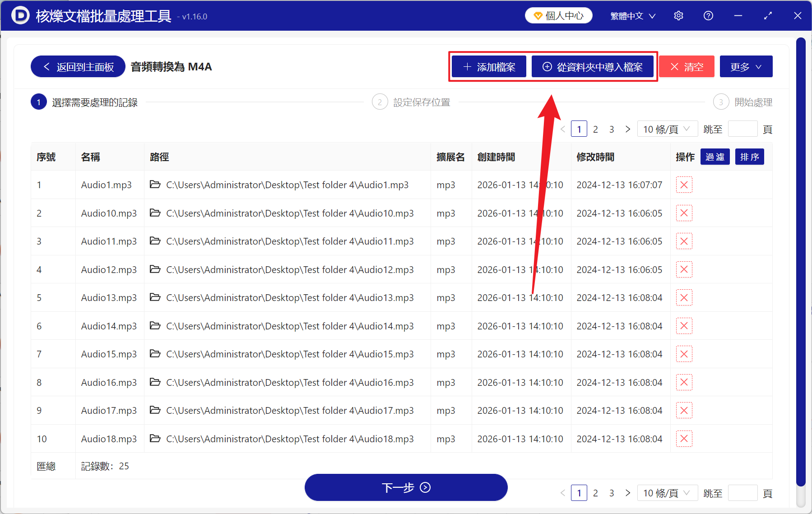Change page size via the 10條/頁 dropdown
The height and width of the screenshot is (514, 812).
coord(667,129)
